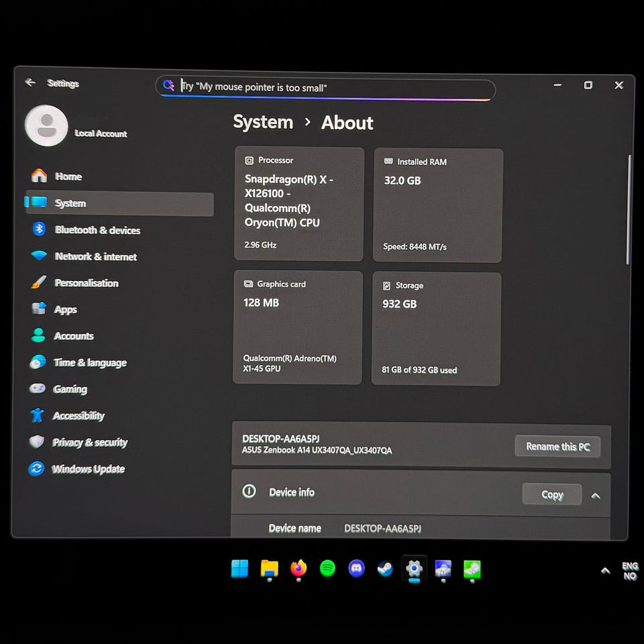Open the Windows Start menu
The image size is (644, 644).
click(239, 569)
